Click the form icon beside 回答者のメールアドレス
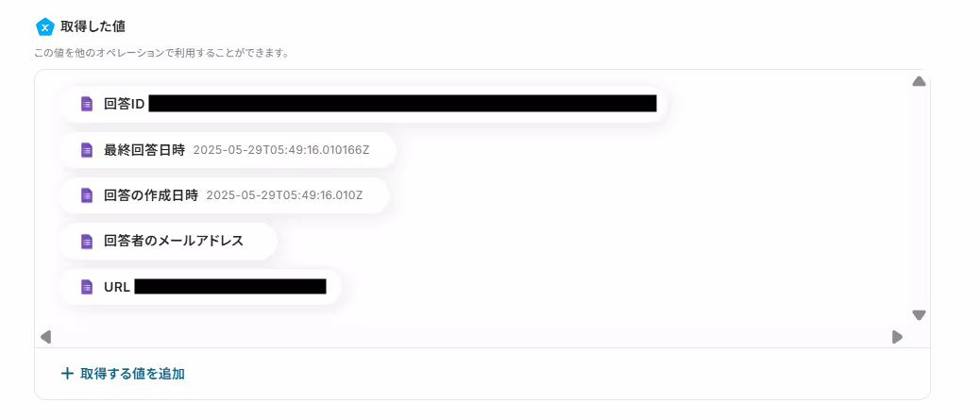 coord(87,242)
